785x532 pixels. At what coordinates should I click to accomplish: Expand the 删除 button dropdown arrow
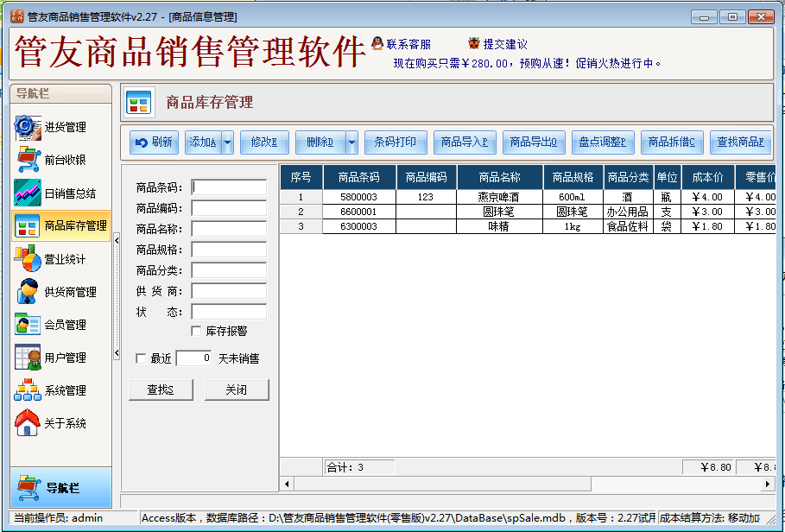pyautogui.click(x=351, y=142)
